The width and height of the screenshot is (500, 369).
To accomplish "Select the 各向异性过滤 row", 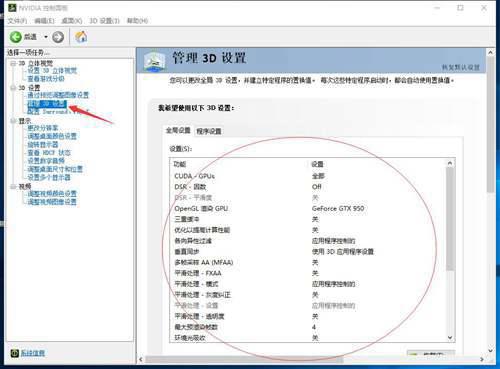I will [x=308, y=241].
